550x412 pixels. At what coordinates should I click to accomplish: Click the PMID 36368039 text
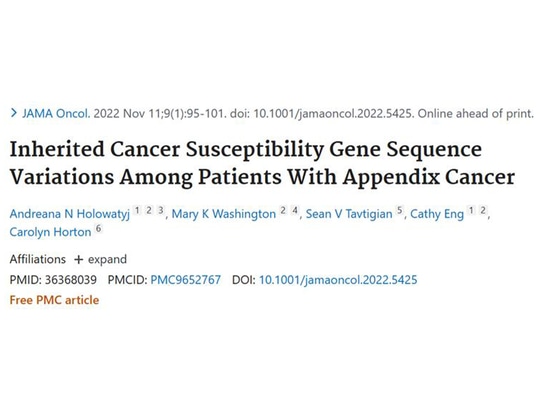(x=53, y=280)
